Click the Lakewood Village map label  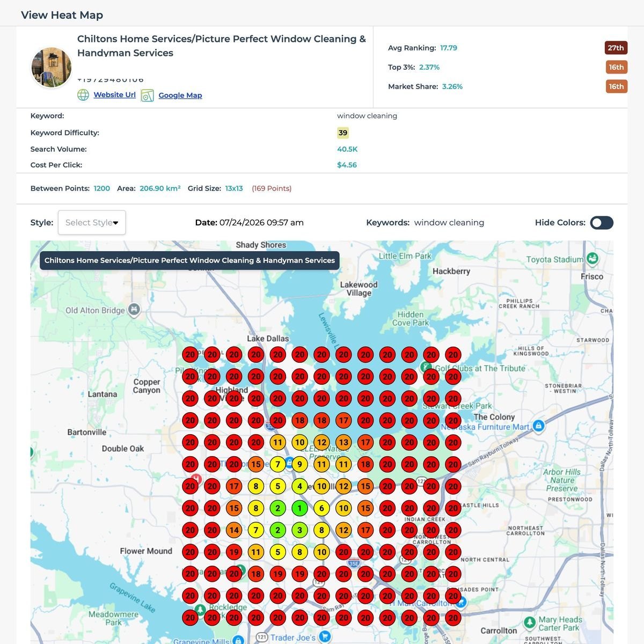(359, 289)
